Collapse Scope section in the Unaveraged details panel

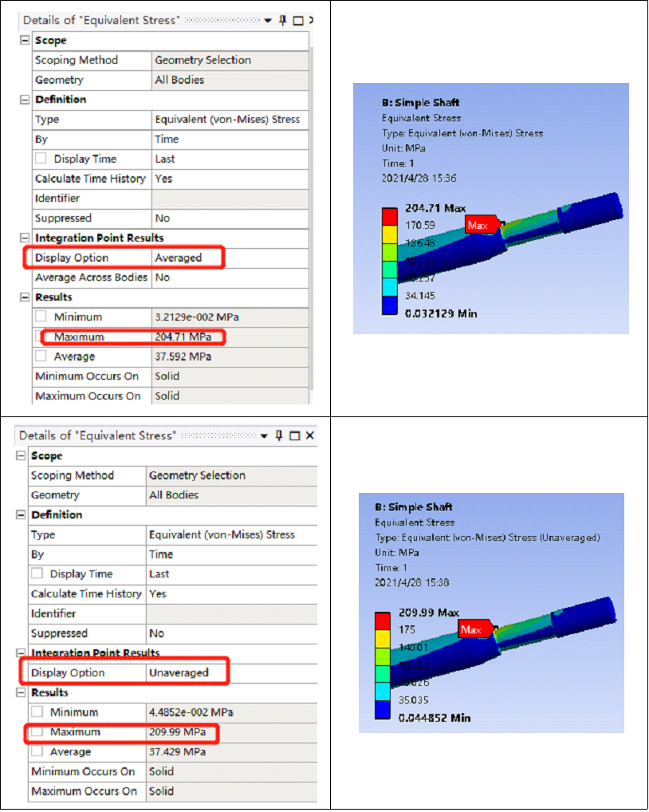pyautogui.click(x=21, y=455)
